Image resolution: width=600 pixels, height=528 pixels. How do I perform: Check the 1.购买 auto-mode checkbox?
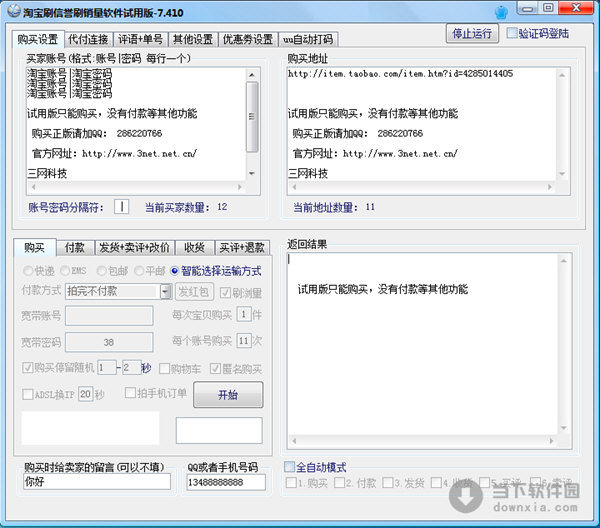291,483
